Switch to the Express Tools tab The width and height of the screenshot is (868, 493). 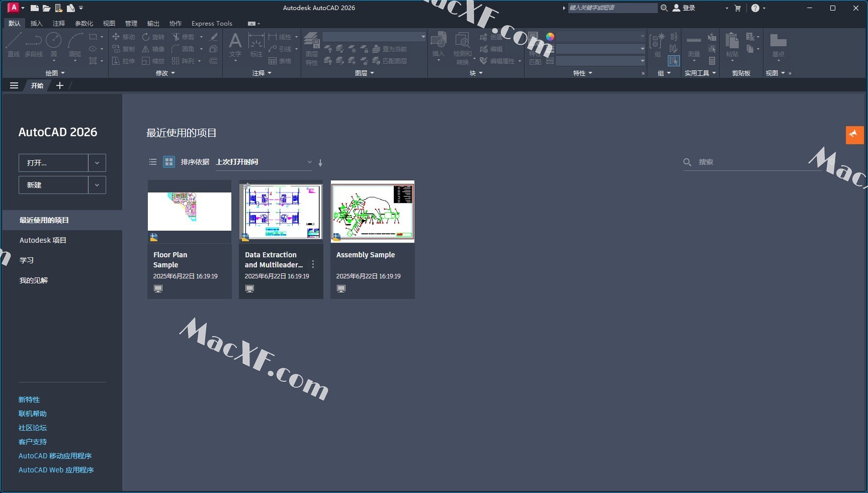(x=212, y=24)
